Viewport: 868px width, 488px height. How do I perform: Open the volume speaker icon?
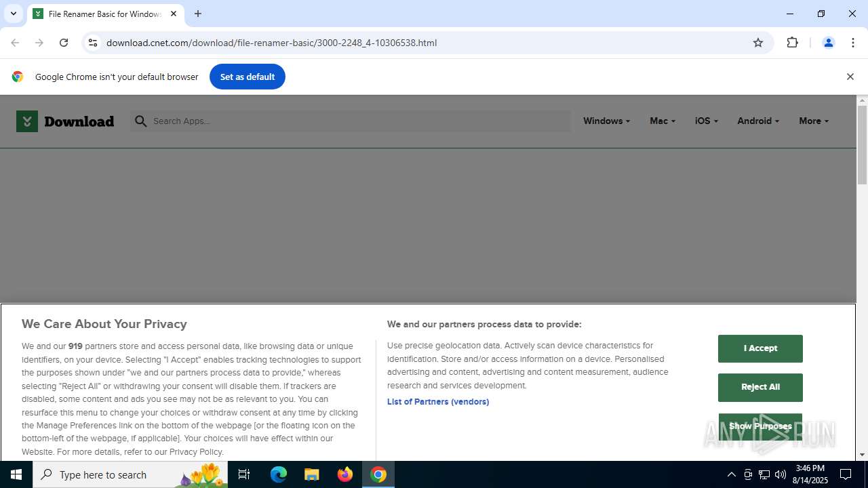tap(781, 474)
